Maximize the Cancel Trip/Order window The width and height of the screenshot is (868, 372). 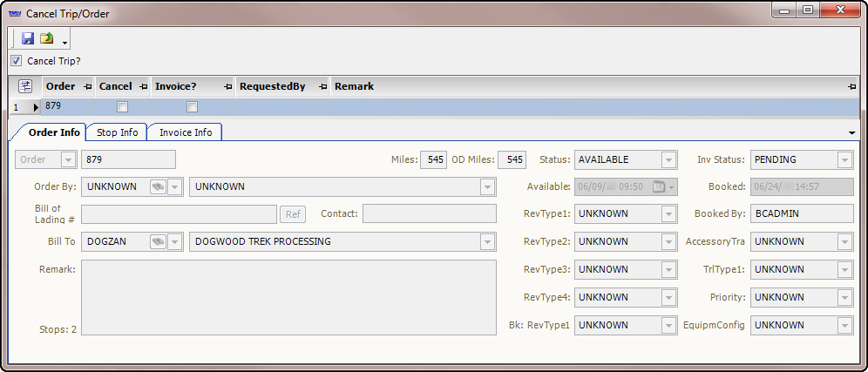[x=808, y=10]
